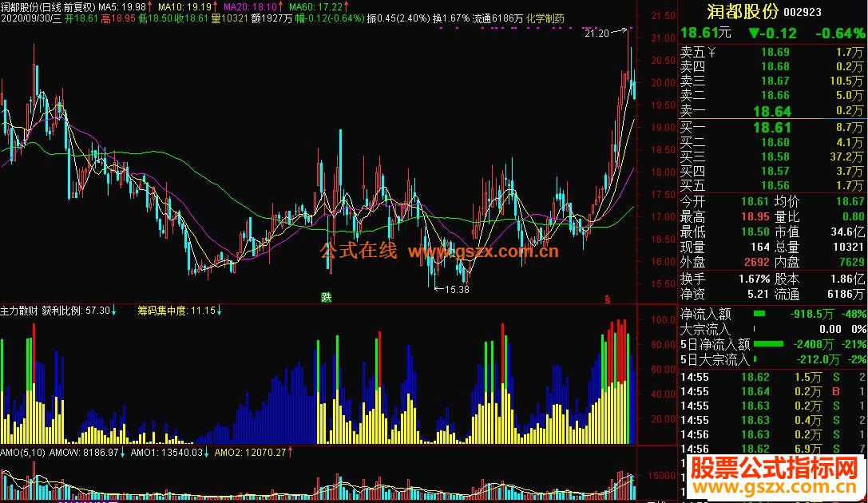Viewport: 868px width, 503px height.
Task: Click the 流通6186万 value in header
Action: coord(497,18)
